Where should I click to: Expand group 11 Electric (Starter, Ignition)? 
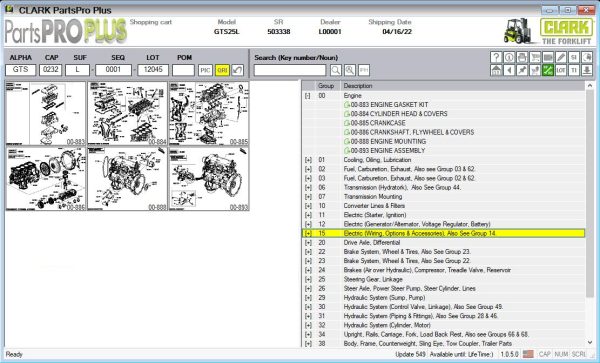pos(308,215)
